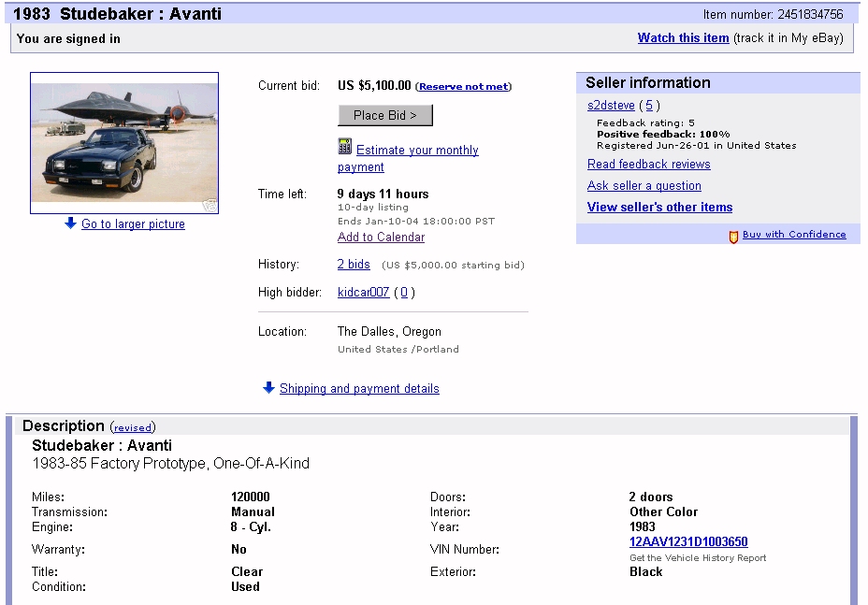Select the current bid amount US $5,100.00
The width and height of the screenshot is (868, 605).
(x=374, y=85)
